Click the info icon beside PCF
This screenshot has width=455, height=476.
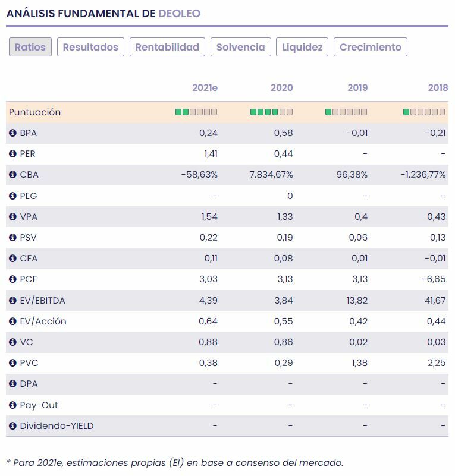pyautogui.click(x=12, y=279)
